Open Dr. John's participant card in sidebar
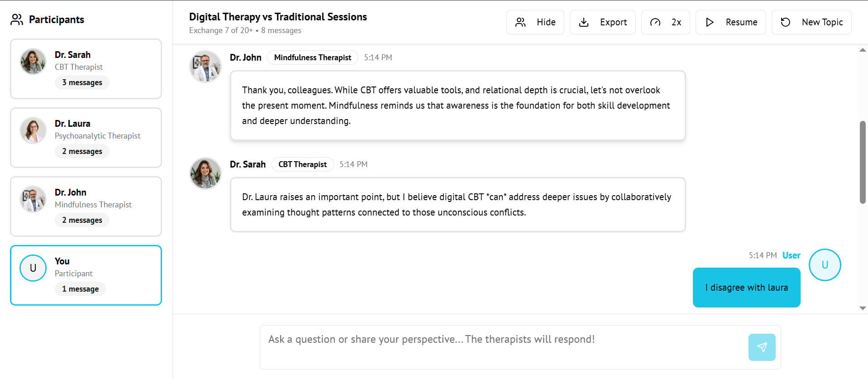 click(86, 206)
